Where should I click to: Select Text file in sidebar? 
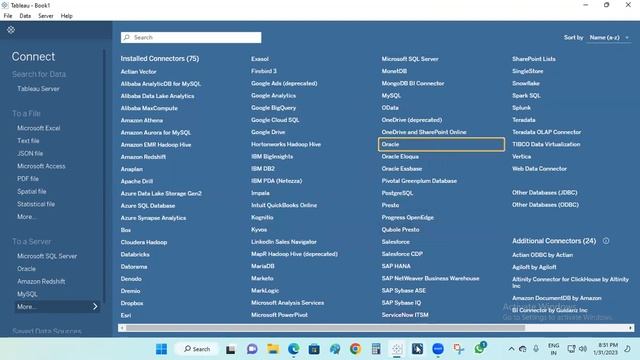28,141
